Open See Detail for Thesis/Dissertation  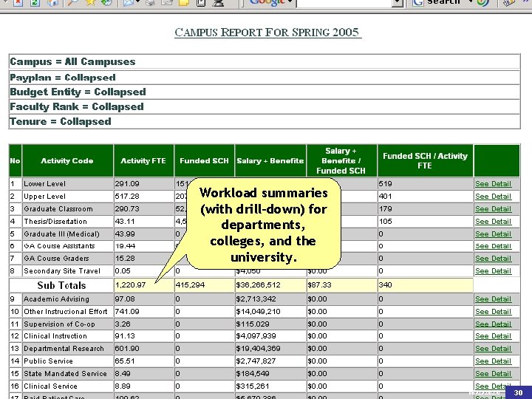pyautogui.click(x=493, y=222)
